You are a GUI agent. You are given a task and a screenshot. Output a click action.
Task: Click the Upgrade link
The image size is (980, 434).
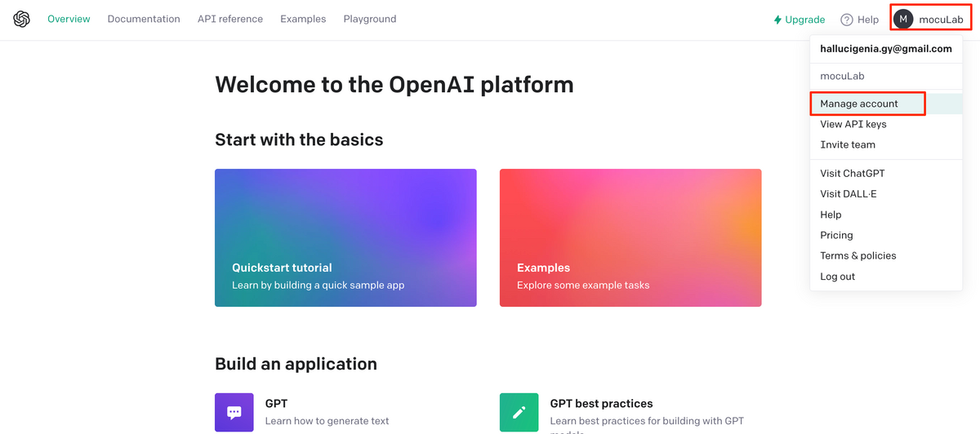800,20
